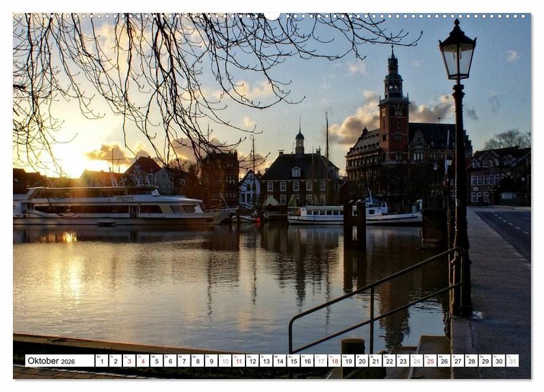Choose day 6 in the date row
The width and height of the screenshot is (544, 392).
click(171, 361)
